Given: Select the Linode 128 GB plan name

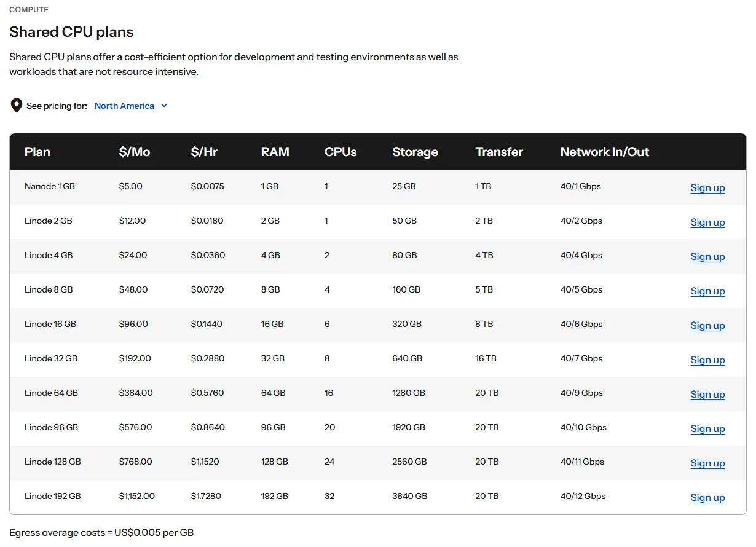Looking at the screenshot, I should [53, 462].
